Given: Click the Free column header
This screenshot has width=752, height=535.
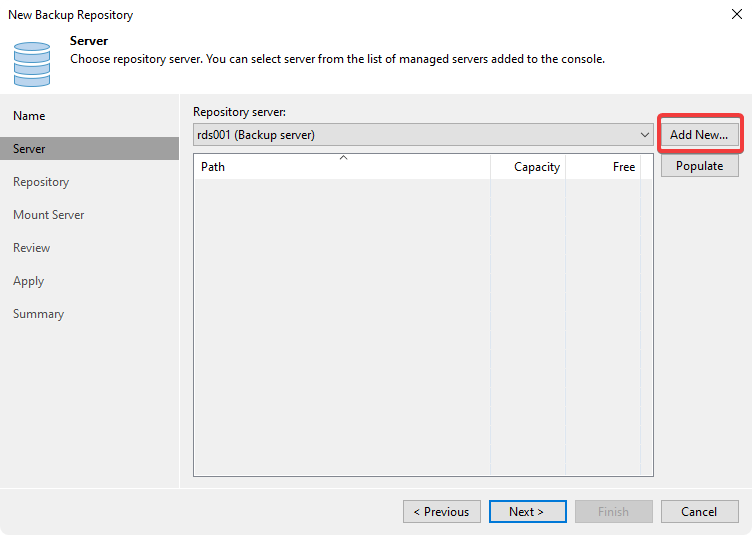Looking at the screenshot, I should [603, 167].
